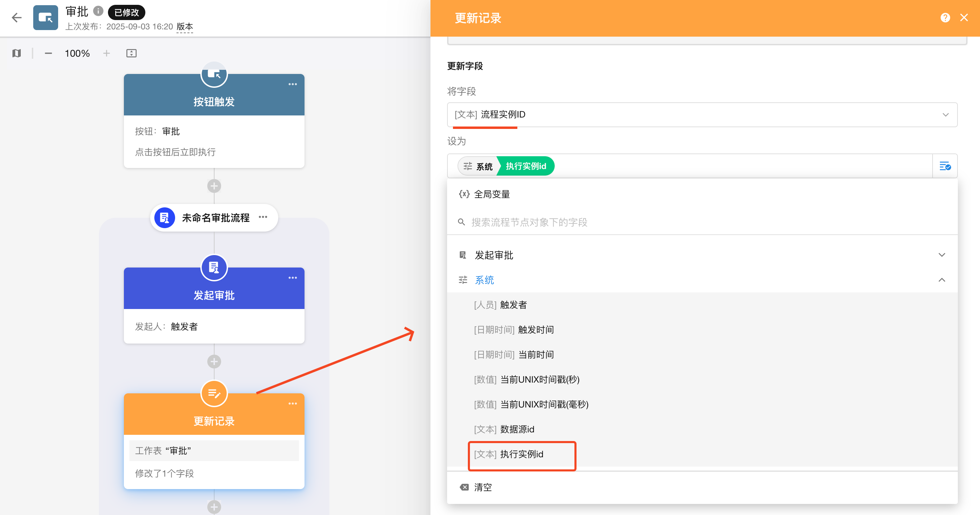The height and width of the screenshot is (515, 980).
Task: Collapse the 系统 section
Action: [942, 280]
